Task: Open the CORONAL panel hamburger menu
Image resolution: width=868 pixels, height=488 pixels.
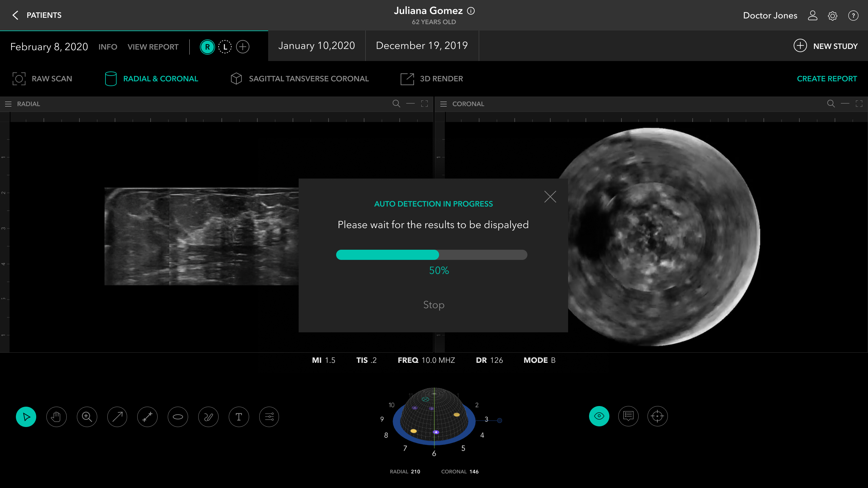Action: pyautogui.click(x=444, y=104)
